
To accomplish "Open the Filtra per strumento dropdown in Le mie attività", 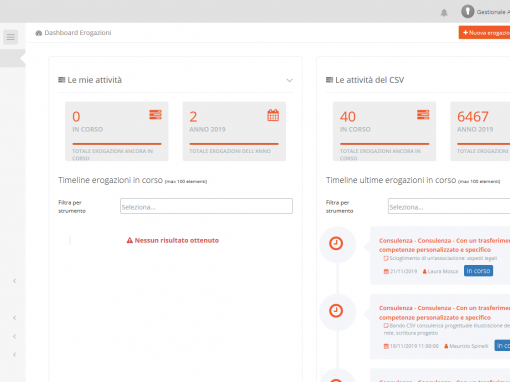I will (x=206, y=206).
